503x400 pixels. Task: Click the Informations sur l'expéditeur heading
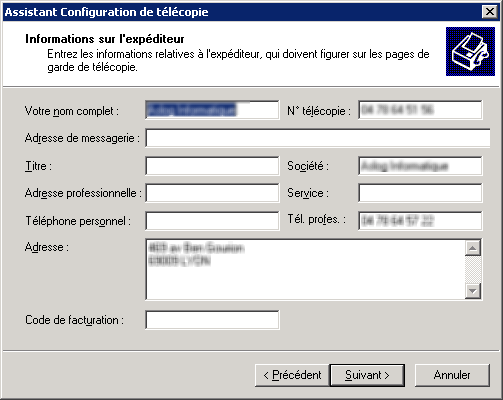click(105, 39)
